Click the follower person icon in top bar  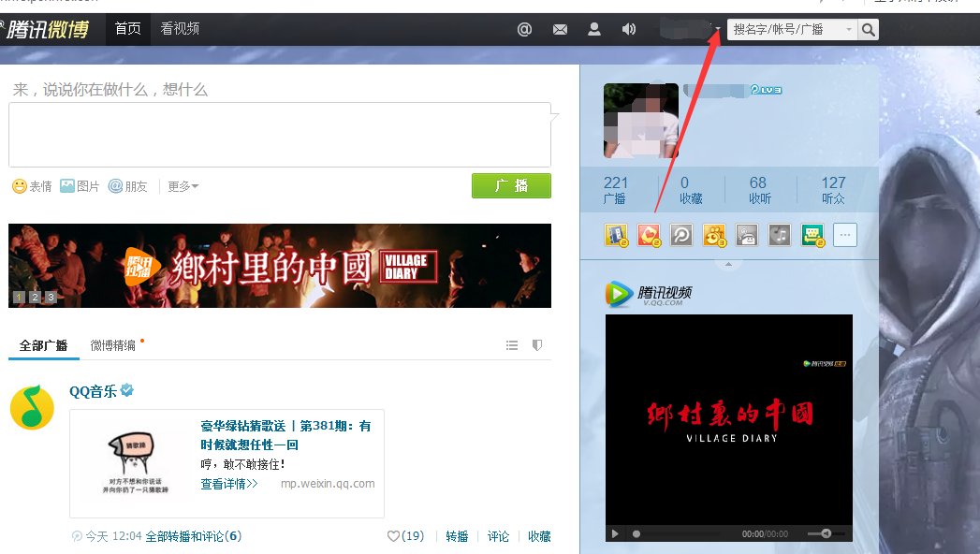point(594,29)
